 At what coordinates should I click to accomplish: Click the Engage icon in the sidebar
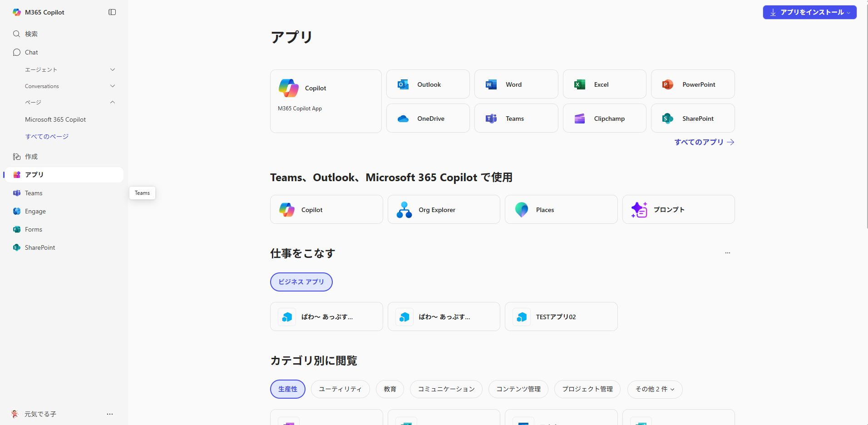click(x=17, y=211)
